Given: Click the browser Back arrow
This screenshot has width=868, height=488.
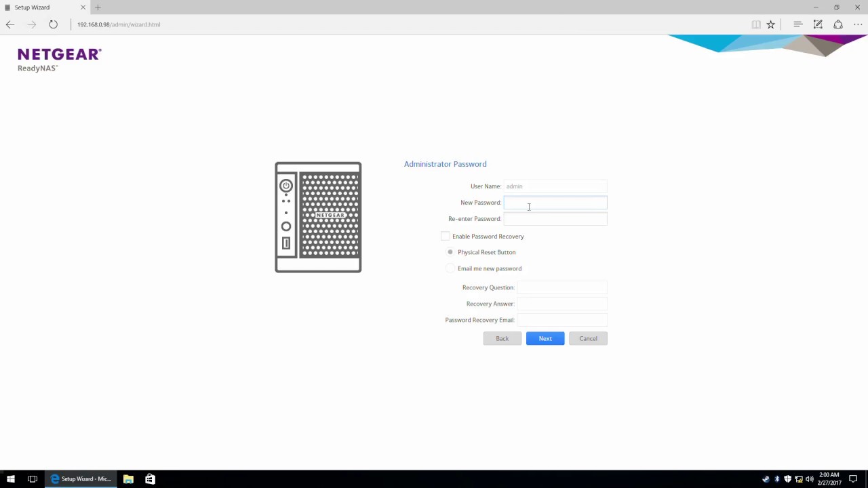Looking at the screenshot, I should pyautogui.click(x=10, y=24).
